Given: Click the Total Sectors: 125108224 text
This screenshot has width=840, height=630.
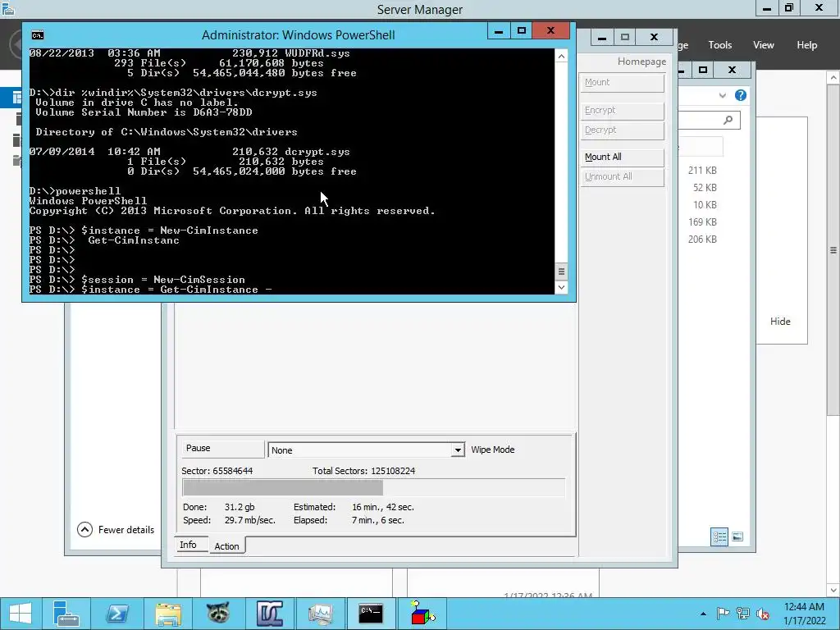Looking at the screenshot, I should tap(363, 471).
